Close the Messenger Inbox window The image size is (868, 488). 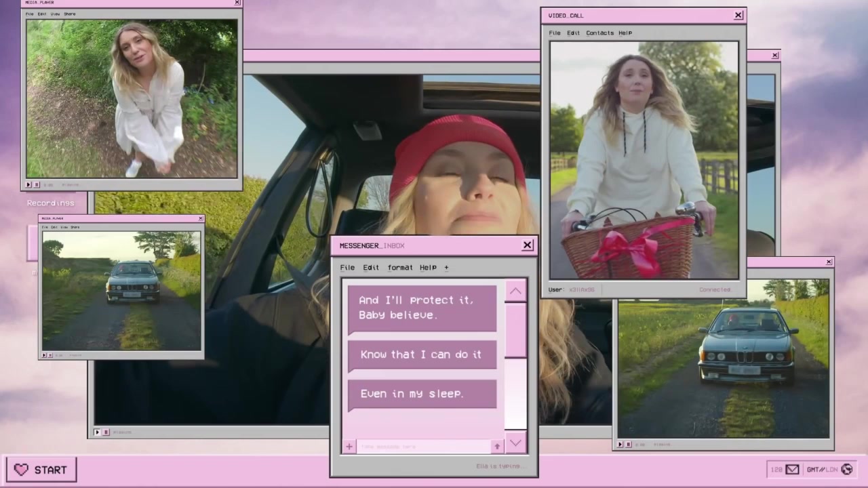click(x=528, y=245)
